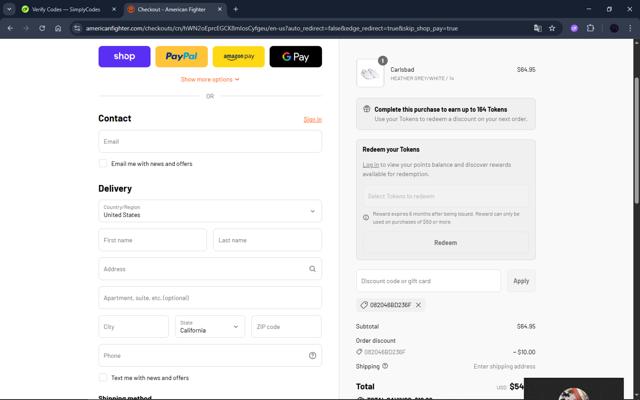Focus the Email field
The width and height of the screenshot is (640, 400).
click(210, 142)
